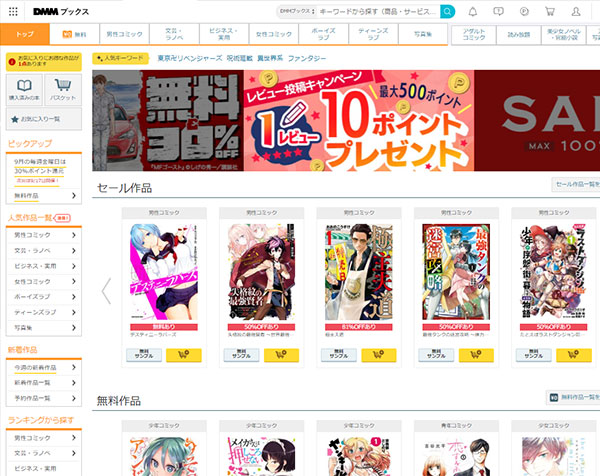Image resolution: width=600 pixels, height=476 pixels.
Task: Open the DMM services grid menu
Action: click(13, 11)
